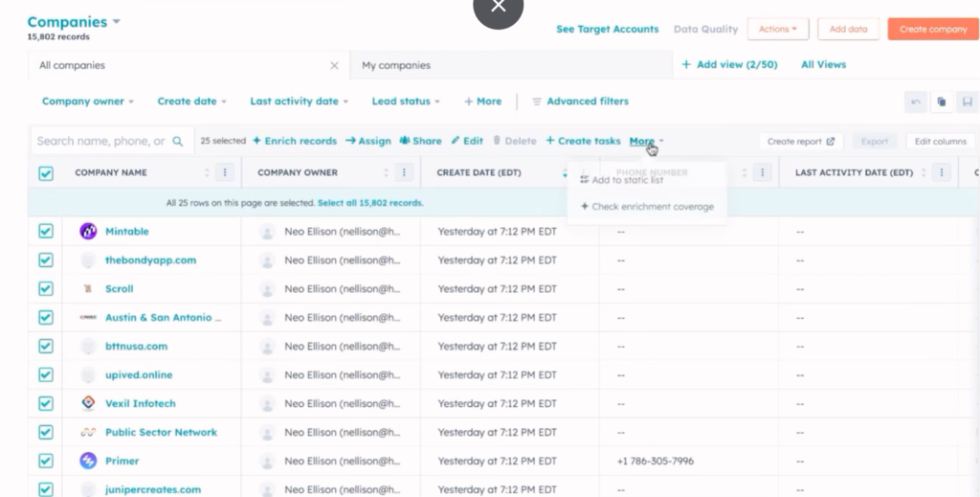Choose Add to static list

coord(627,180)
